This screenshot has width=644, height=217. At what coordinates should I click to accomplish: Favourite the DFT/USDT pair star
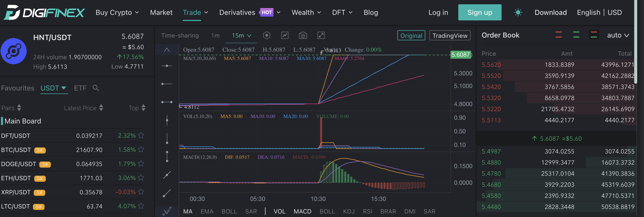[141, 135]
